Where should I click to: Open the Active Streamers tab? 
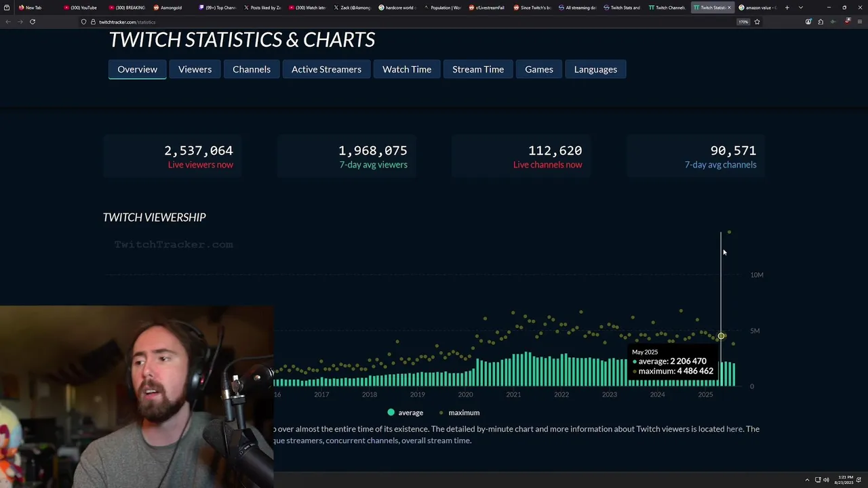coord(326,69)
